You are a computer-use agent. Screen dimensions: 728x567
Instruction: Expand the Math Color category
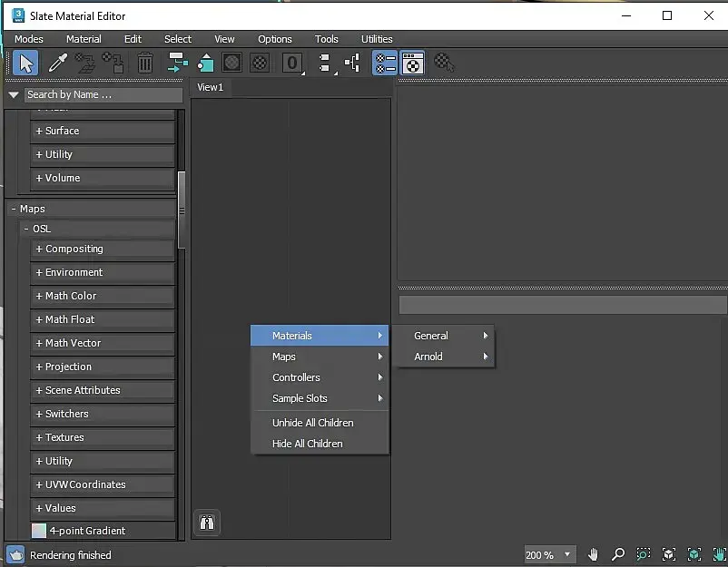(x=103, y=296)
